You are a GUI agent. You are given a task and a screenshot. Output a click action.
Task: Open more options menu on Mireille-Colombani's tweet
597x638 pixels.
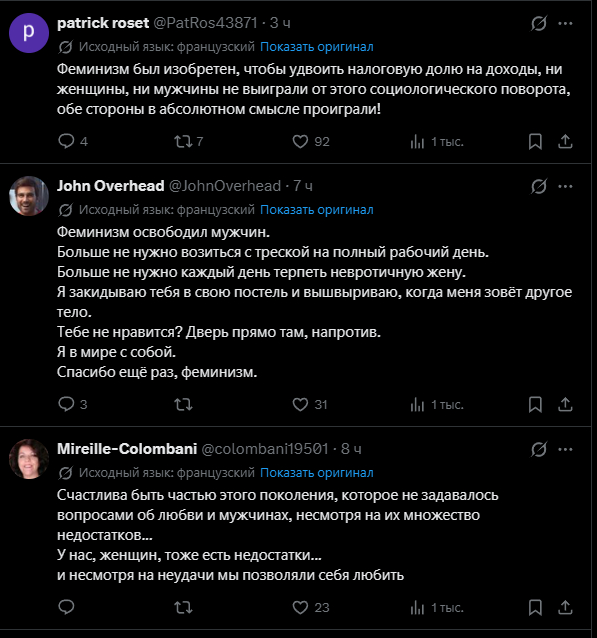(x=565, y=449)
